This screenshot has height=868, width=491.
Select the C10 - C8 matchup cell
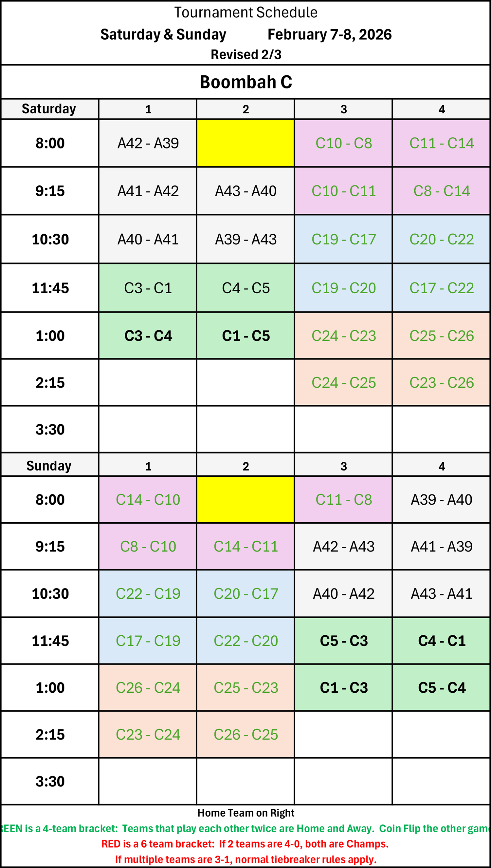[x=343, y=143]
